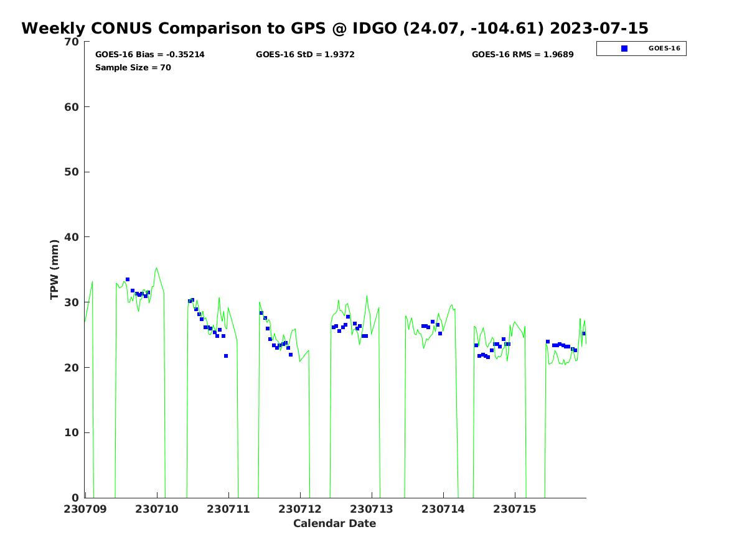Image resolution: width=747 pixels, height=560 pixels.
Task: Click the 10 tick on the y-axis
Action: point(72,432)
